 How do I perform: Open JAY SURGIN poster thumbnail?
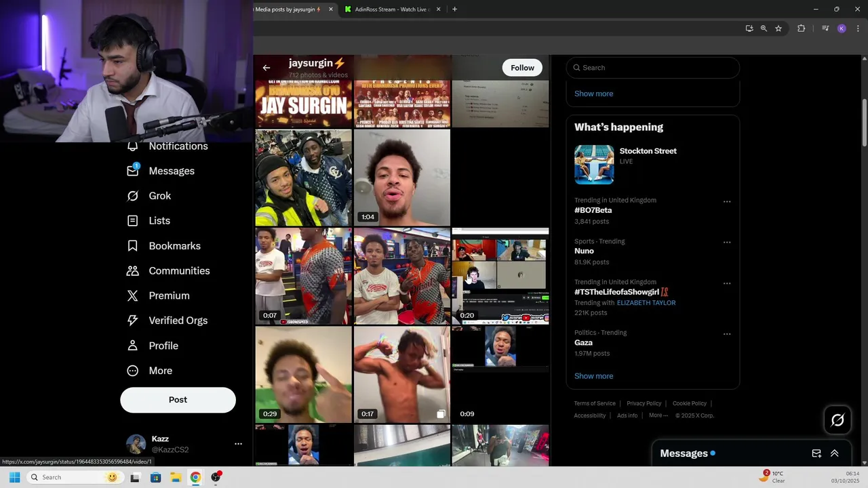[x=303, y=104]
